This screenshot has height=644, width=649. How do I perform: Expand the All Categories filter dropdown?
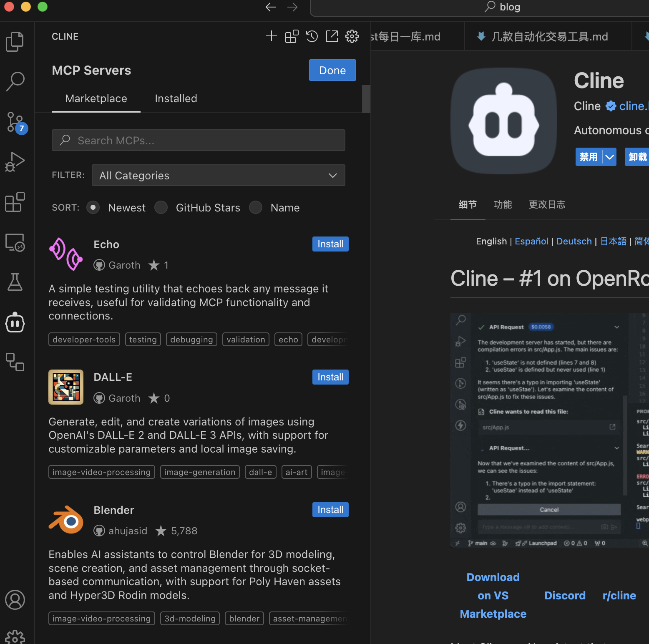218,175
